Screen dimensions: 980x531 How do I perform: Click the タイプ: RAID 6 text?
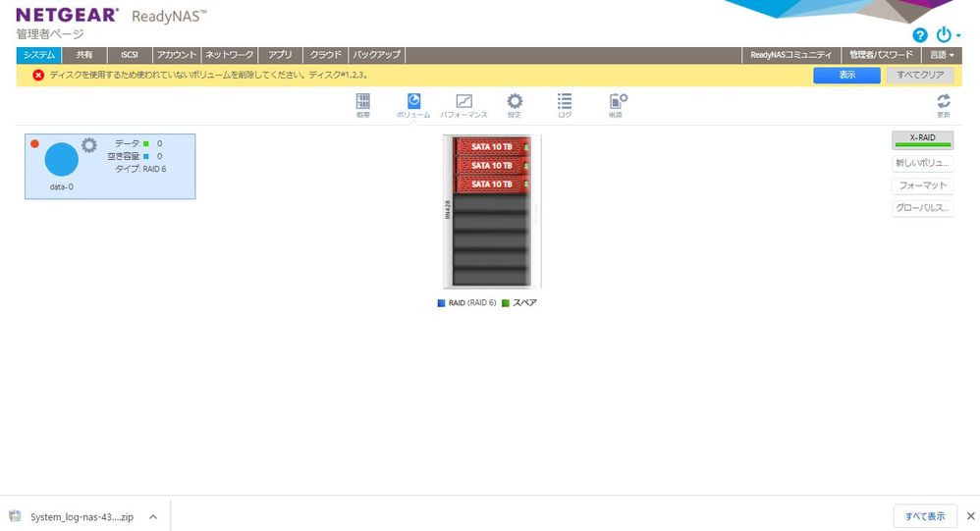pyautogui.click(x=140, y=169)
